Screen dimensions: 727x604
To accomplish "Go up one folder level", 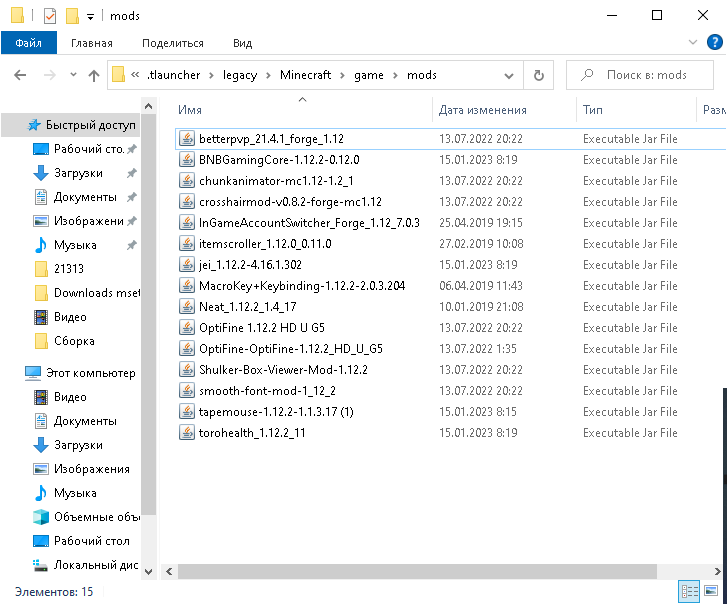I will [x=94, y=75].
